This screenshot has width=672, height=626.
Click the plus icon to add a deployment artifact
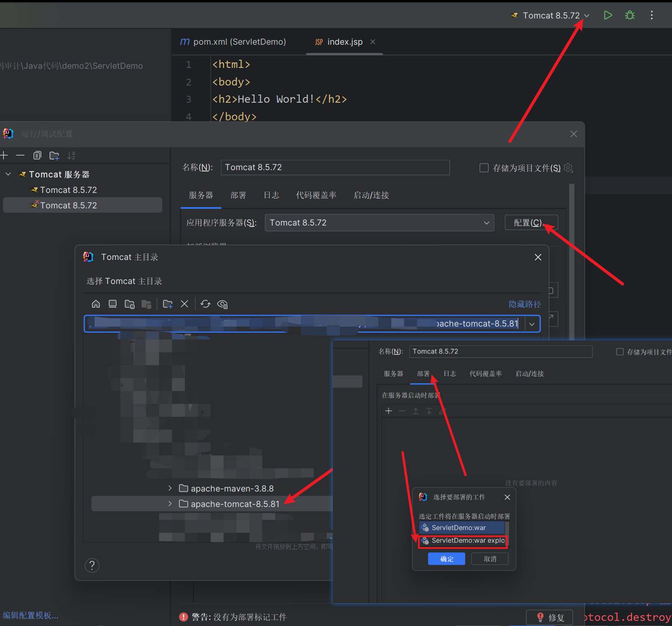389,411
